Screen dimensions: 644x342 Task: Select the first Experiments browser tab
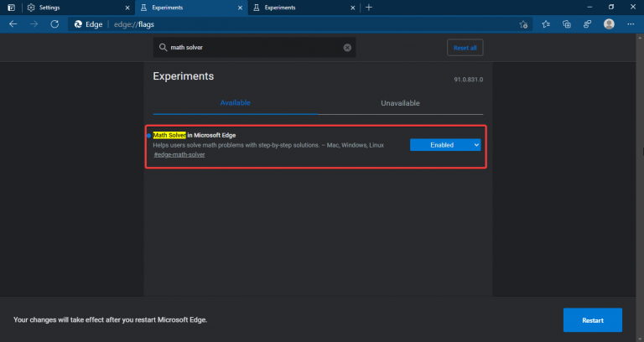[191, 8]
